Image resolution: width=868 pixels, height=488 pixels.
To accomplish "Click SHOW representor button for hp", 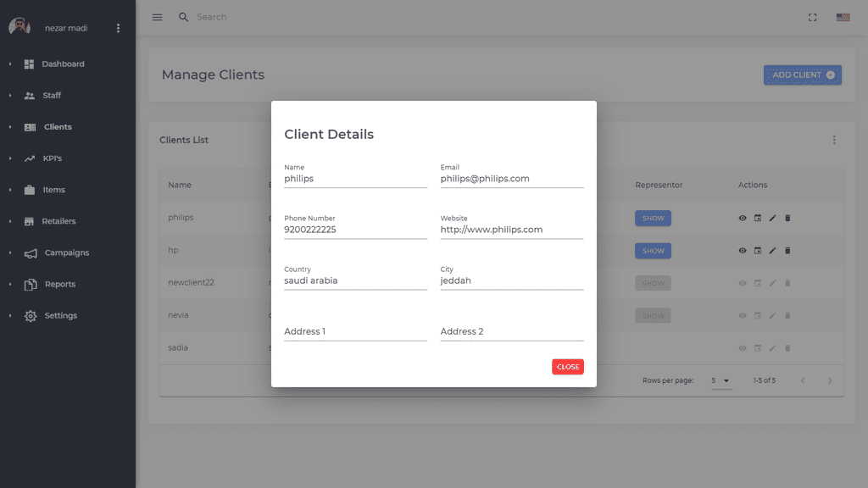I will [x=654, y=251].
